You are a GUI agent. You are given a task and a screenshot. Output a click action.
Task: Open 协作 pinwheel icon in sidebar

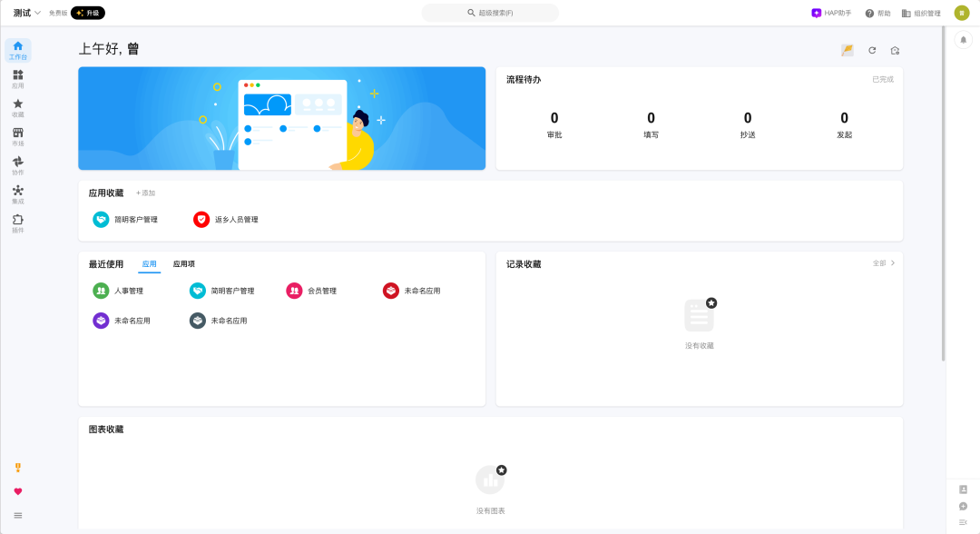[x=17, y=165]
